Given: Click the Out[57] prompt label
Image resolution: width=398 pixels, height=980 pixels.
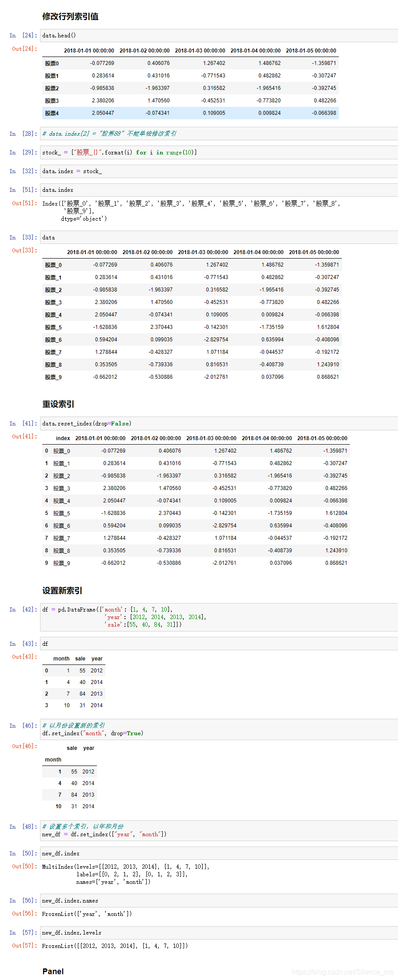Looking at the screenshot, I should coord(24,945).
